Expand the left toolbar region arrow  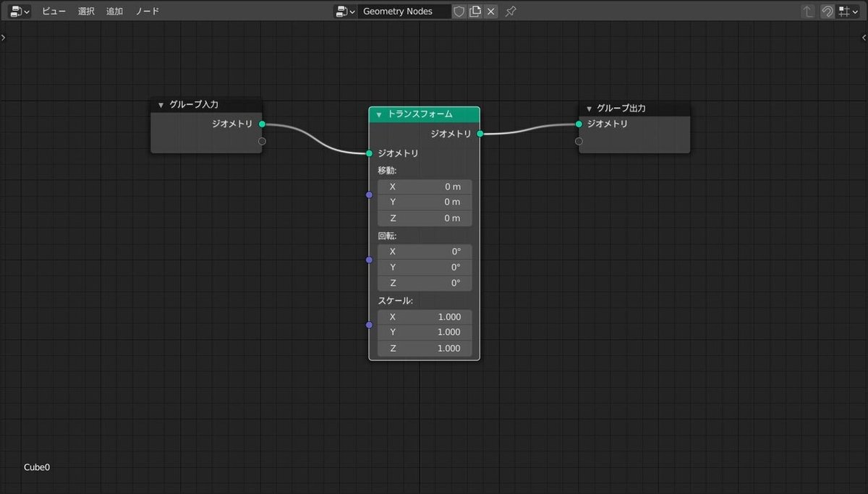pos(3,38)
